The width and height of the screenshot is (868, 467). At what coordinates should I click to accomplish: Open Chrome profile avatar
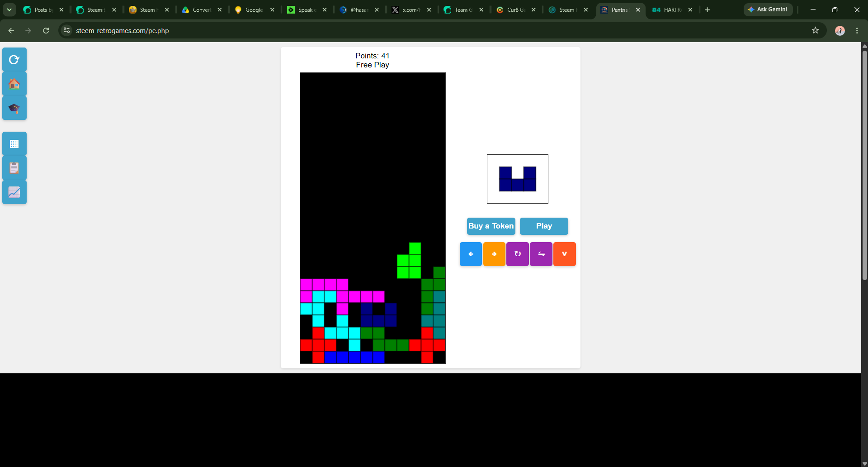click(840, 30)
